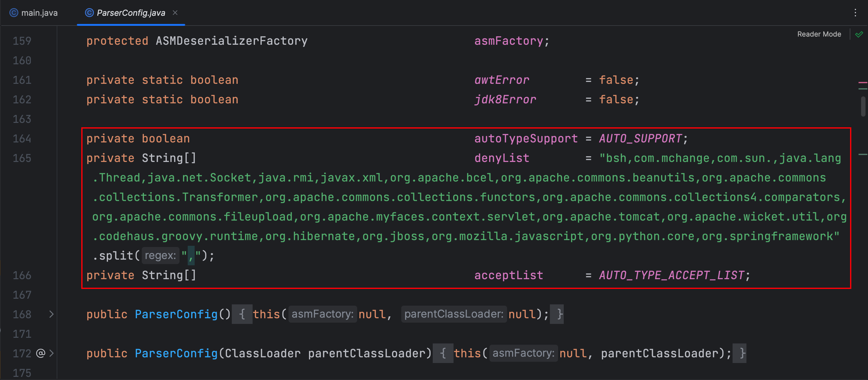The height and width of the screenshot is (380, 868).
Task: Click the .split method call
Action: tap(112, 256)
